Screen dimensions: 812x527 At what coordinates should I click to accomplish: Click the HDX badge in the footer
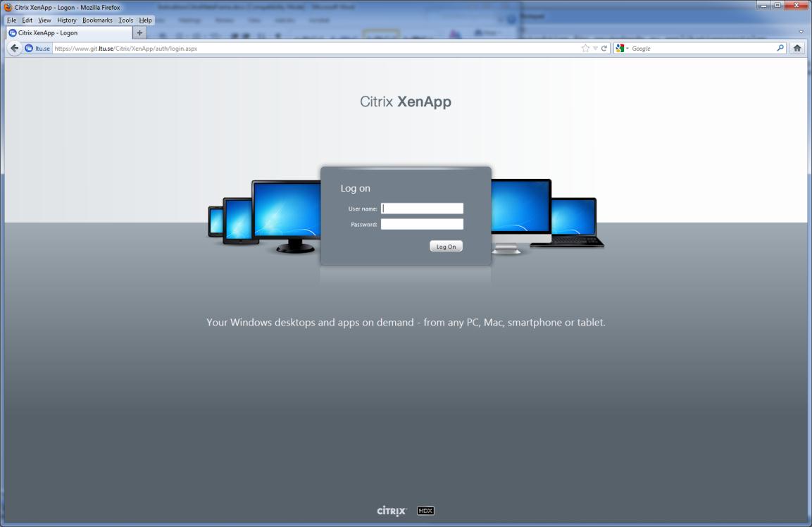(x=425, y=511)
